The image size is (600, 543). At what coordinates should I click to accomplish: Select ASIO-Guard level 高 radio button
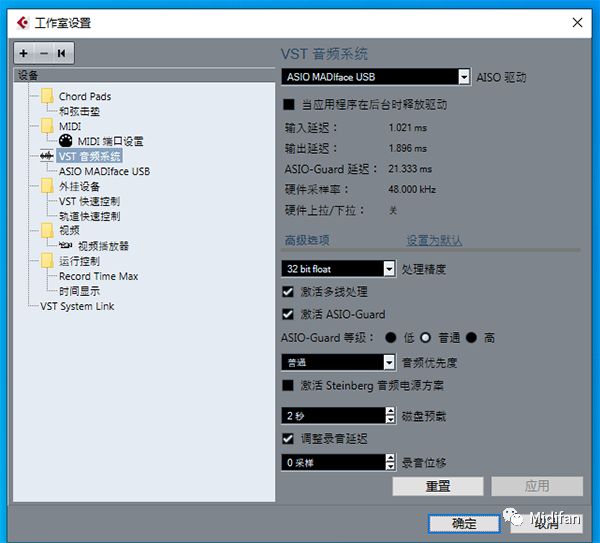[x=471, y=338]
